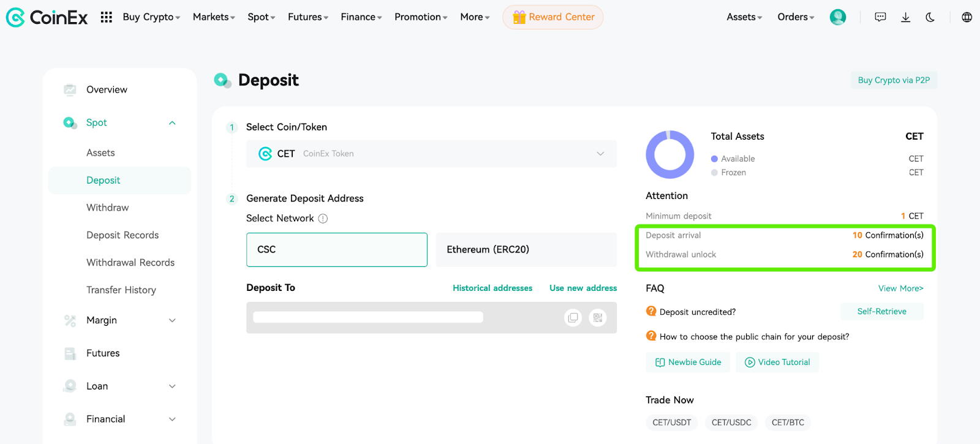Expand the Margin sidebar section
Viewport: 980px width, 444px height.
172,320
